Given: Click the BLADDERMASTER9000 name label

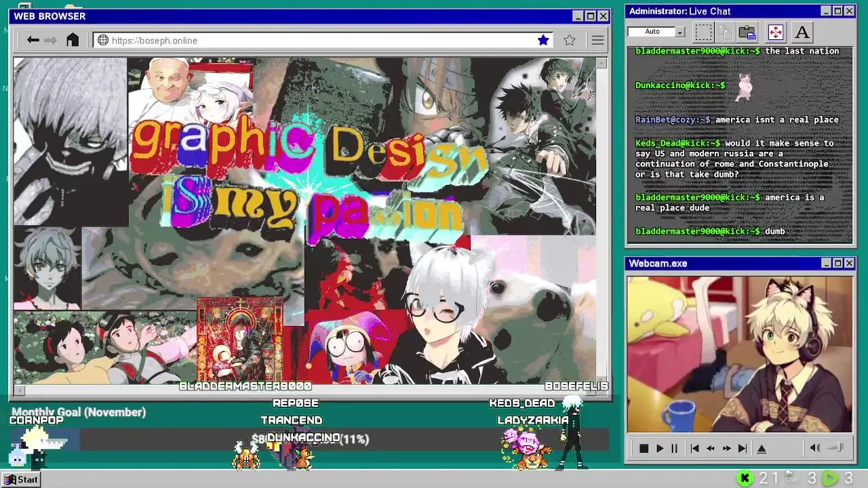Looking at the screenshot, I should click(245, 386).
